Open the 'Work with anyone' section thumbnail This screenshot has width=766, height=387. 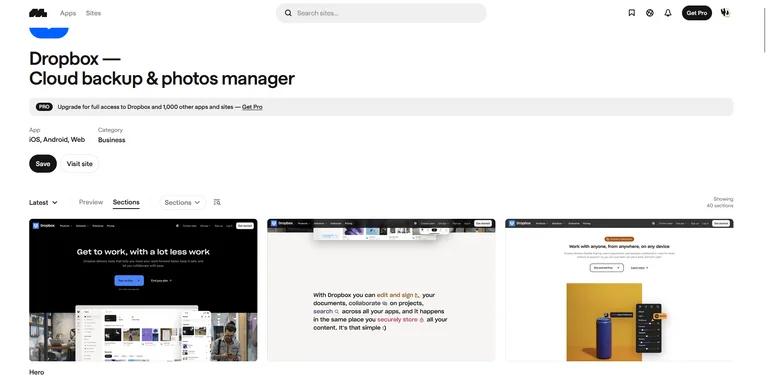pos(619,290)
